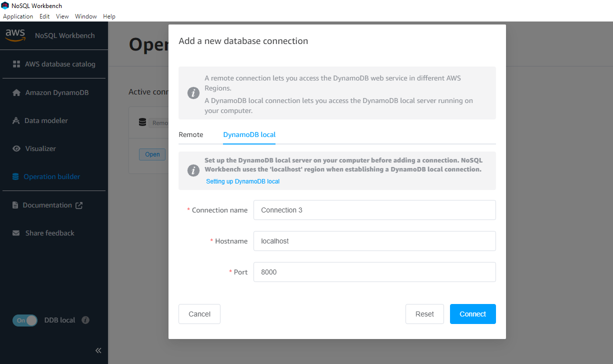613x364 pixels.
Task: Click the Hostname input field
Action: 374,241
